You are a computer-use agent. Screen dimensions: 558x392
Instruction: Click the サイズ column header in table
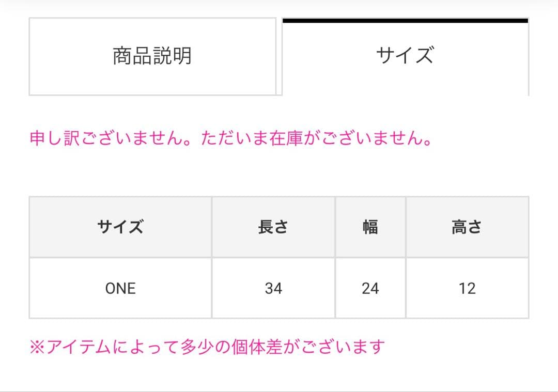[x=120, y=227]
